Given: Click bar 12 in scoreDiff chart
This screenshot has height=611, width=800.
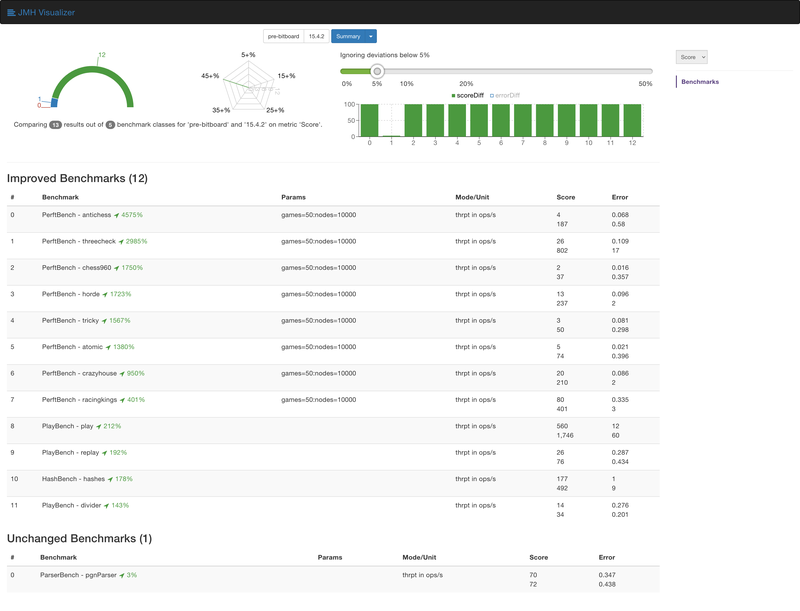Looking at the screenshot, I should point(632,120).
